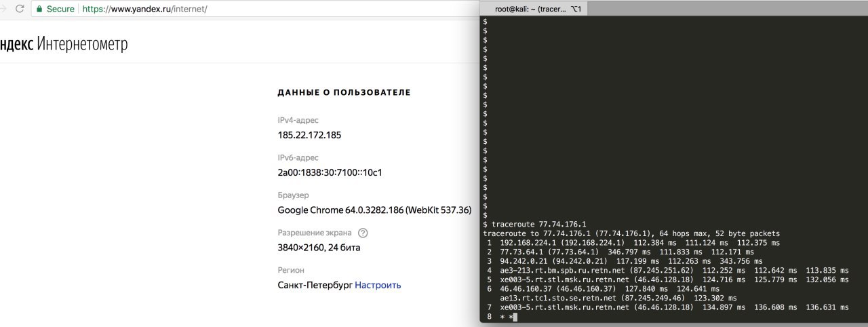The image size is (868, 327).
Task: Click the terminal hop 1 line 192.168.224.1
Action: 633,242
